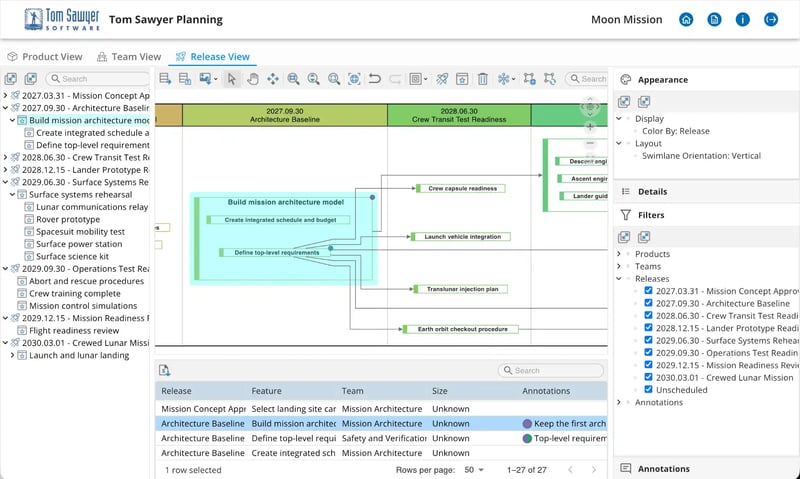Viewport: 800px width, 479px height.
Task: Uncheck the Unscheduled filter checkbox
Action: click(x=648, y=390)
